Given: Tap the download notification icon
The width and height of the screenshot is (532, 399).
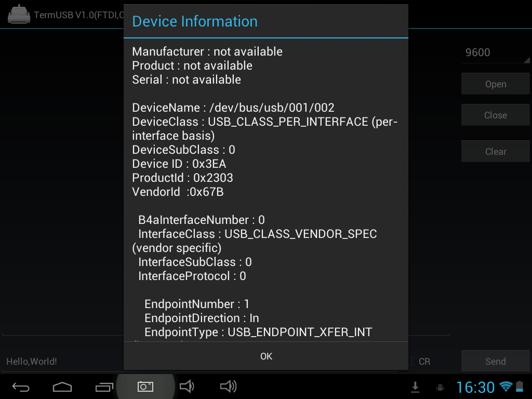Looking at the screenshot, I should (415, 387).
